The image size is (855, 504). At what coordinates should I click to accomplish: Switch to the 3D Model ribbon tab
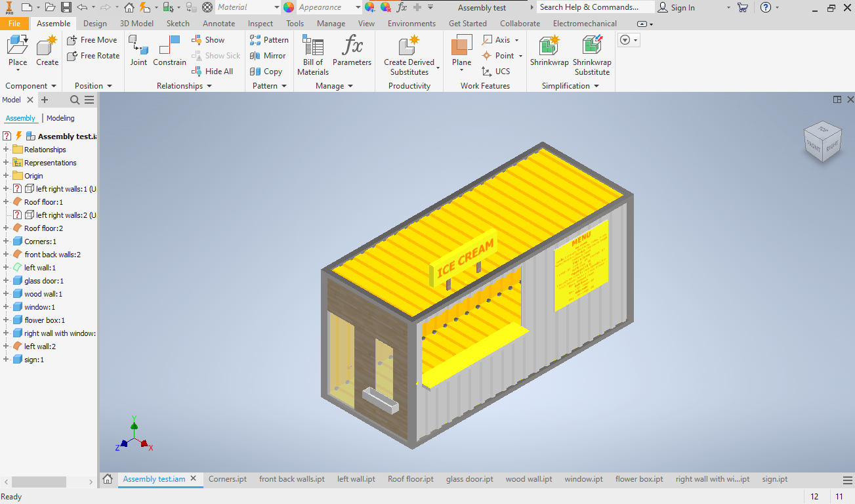136,24
